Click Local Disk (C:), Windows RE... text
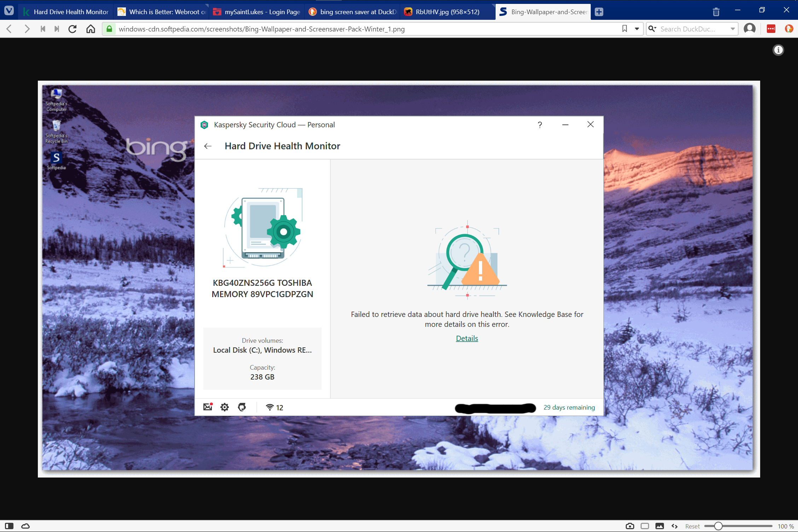 click(x=262, y=350)
